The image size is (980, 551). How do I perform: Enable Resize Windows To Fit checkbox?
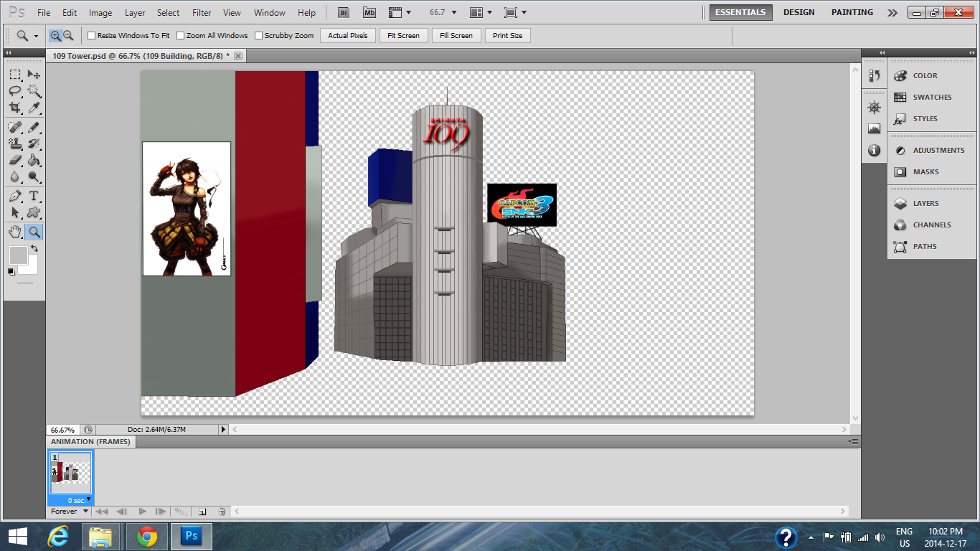click(x=91, y=35)
